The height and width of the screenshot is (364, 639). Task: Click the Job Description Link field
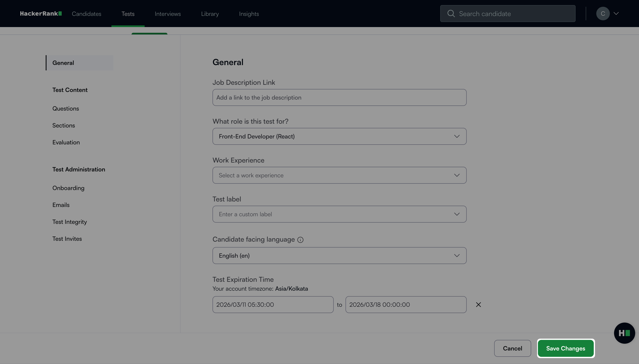[339, 97]
